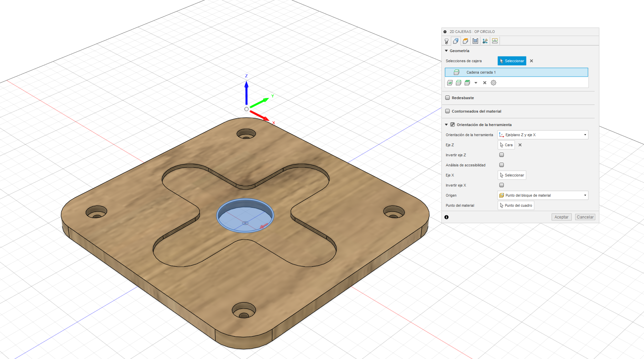Open the Heights (Alturas) tab
644x359 pixels.
pyautogui.click(x=465, y=41)
